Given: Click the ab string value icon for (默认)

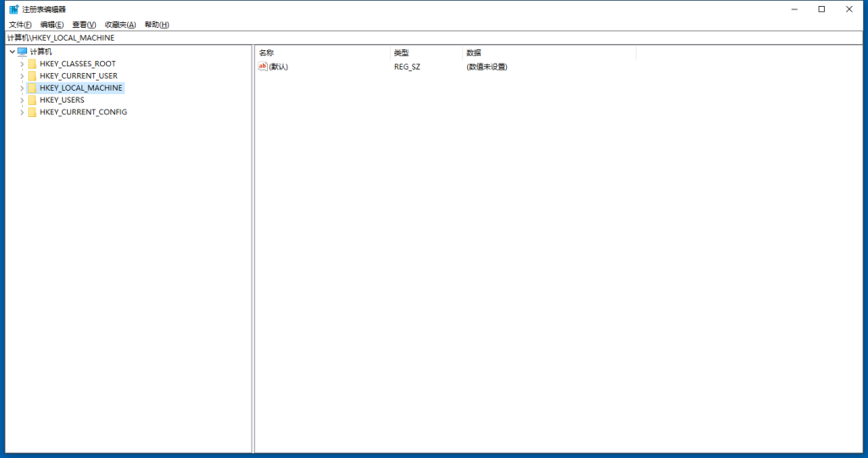Looking at the screenshot, I should click(x=263, y=66).
